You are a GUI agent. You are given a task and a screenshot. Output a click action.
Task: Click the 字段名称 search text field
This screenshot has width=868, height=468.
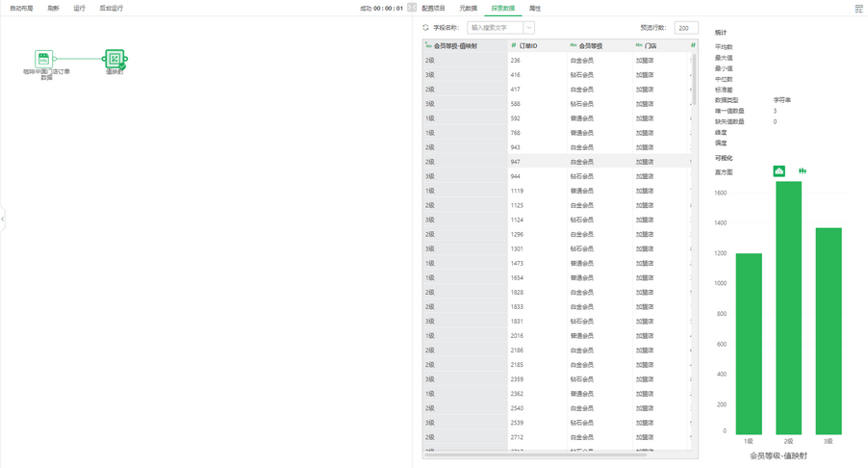pos(496,28)
